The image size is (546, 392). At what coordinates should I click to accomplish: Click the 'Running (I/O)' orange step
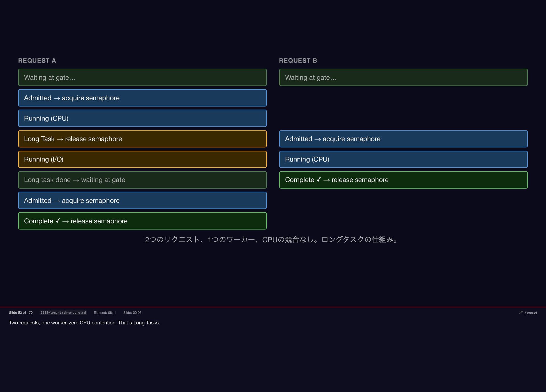(x=142, y=159)
